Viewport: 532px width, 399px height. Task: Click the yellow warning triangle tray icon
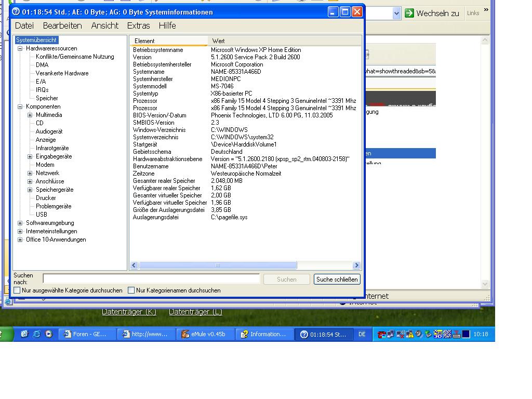409,335
